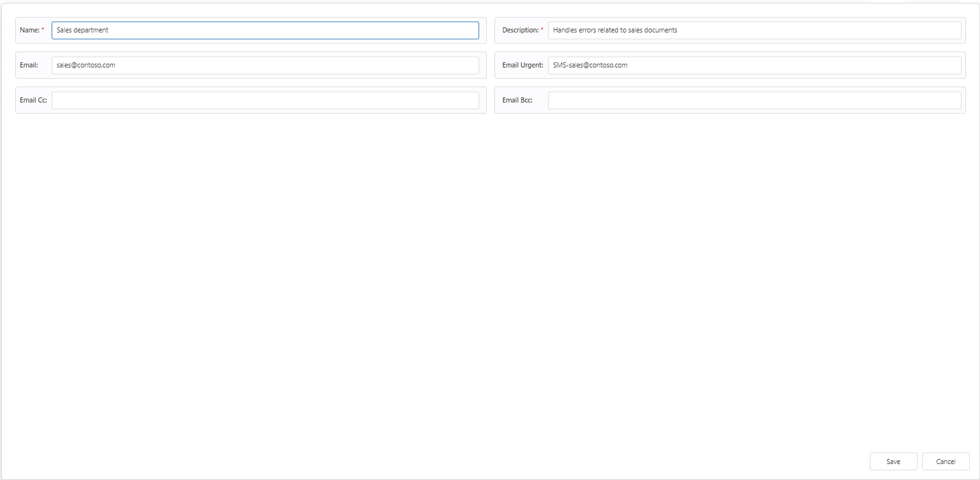Click the "Email Urgent:" label
This screenshot has height=480, width=980.
pyautogui.click(x=522, y=65)
